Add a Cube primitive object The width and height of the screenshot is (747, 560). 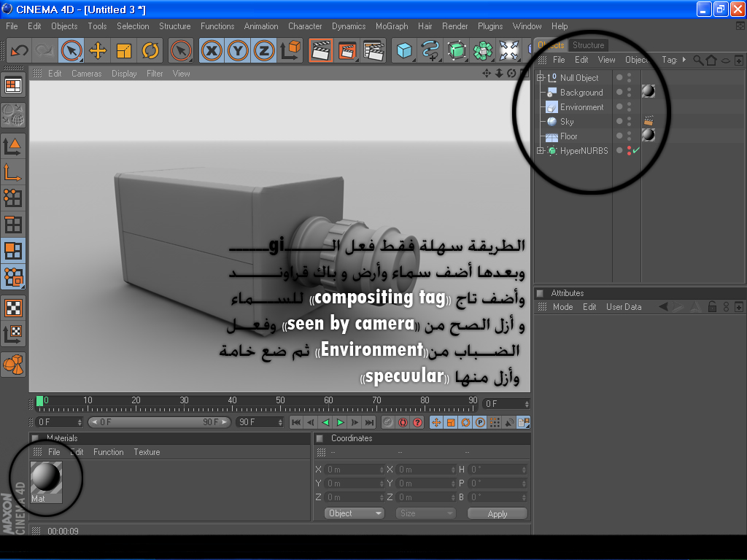[x=404, y=50]
